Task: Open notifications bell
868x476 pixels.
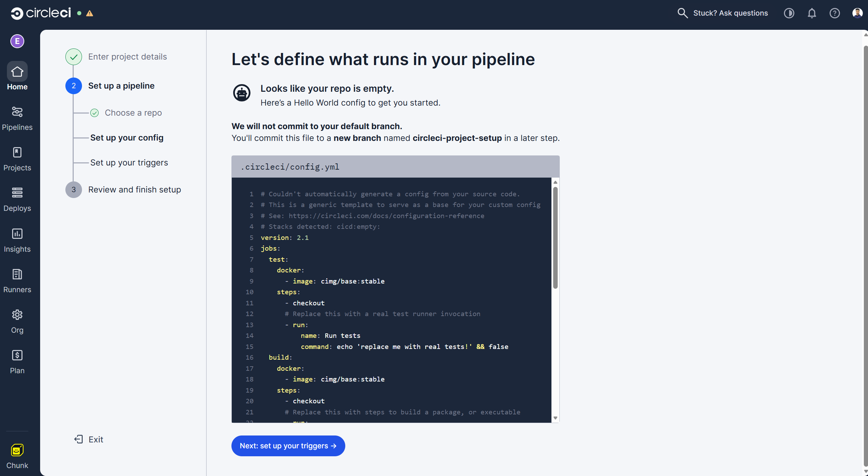Action: 812,13
